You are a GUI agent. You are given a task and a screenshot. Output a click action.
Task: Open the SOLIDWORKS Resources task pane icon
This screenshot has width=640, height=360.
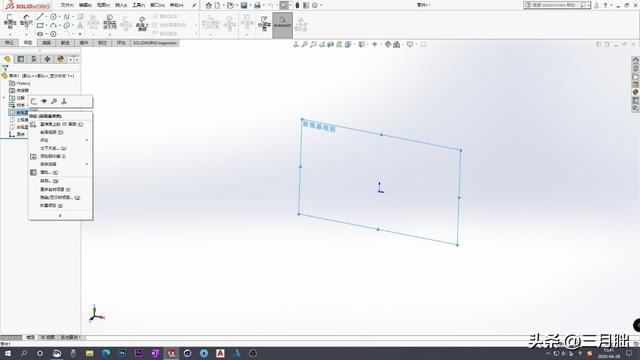[x=636, y=60]
